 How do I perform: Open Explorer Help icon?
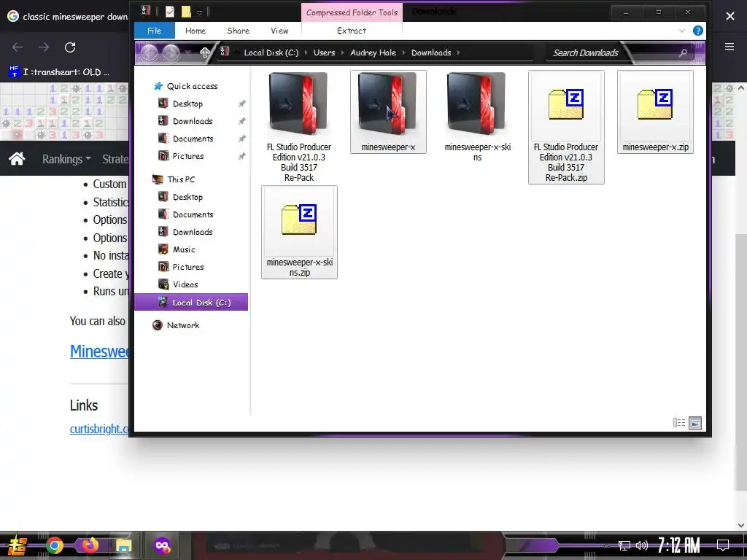(x=697, y=31)
